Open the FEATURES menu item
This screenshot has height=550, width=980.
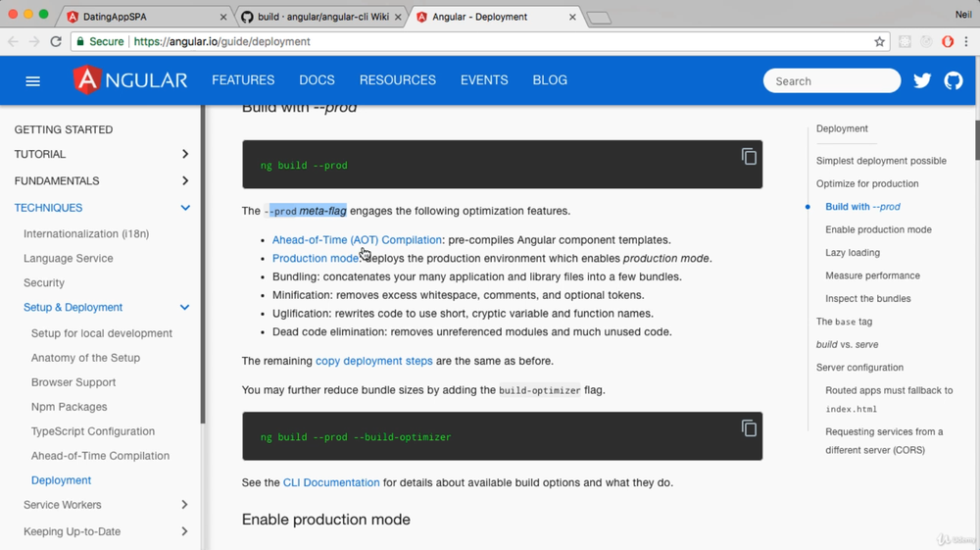243,80
